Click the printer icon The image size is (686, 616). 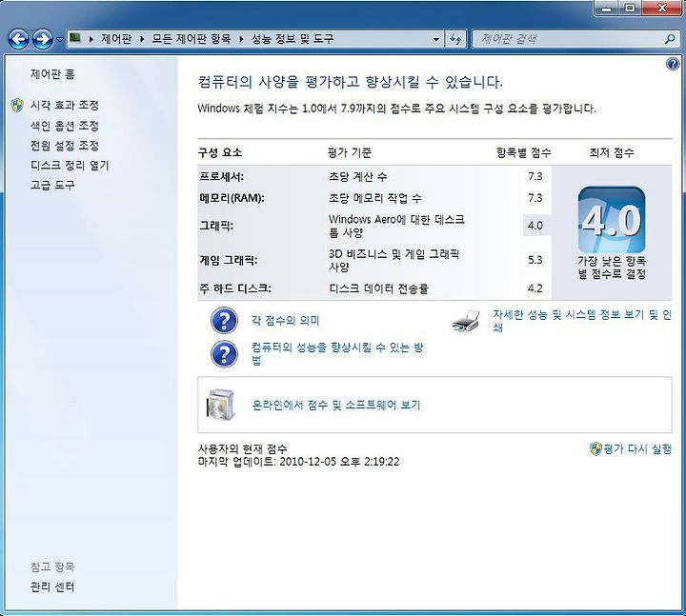[466, 322]
